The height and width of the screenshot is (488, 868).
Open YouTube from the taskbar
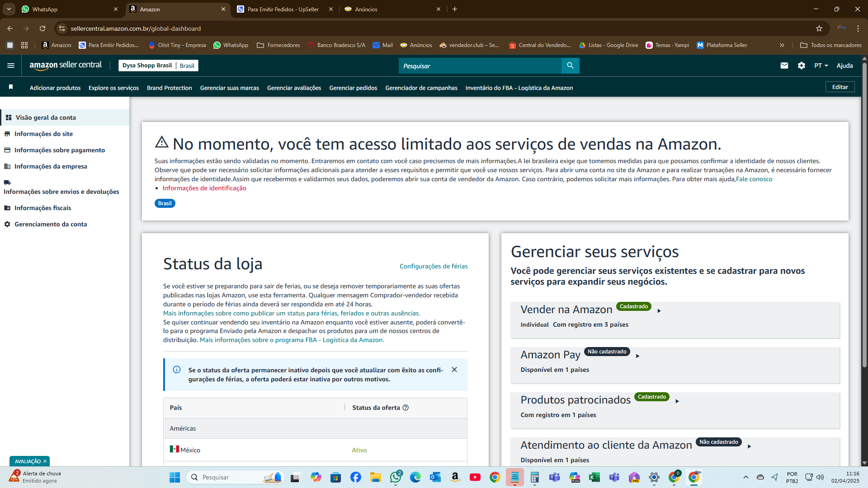pos(475,477)
